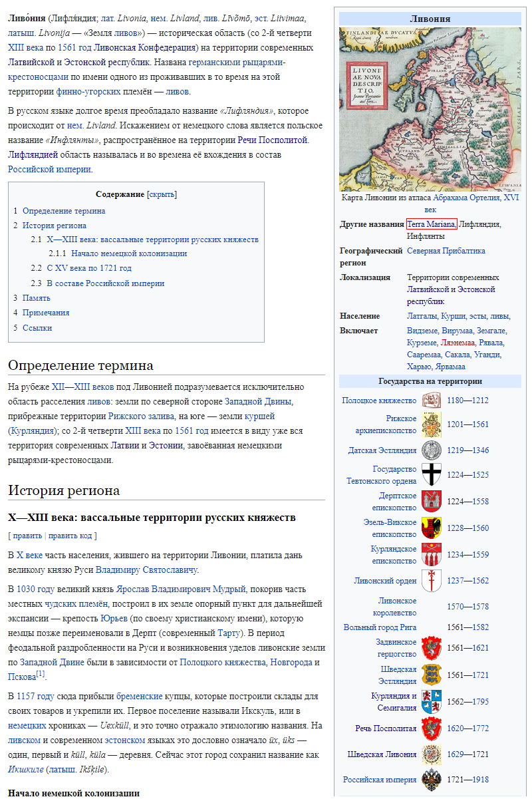Open the 'Абрахама Ортелия' caption link
This screenshot has height=805, width=532.
click(x=467, y=198)
